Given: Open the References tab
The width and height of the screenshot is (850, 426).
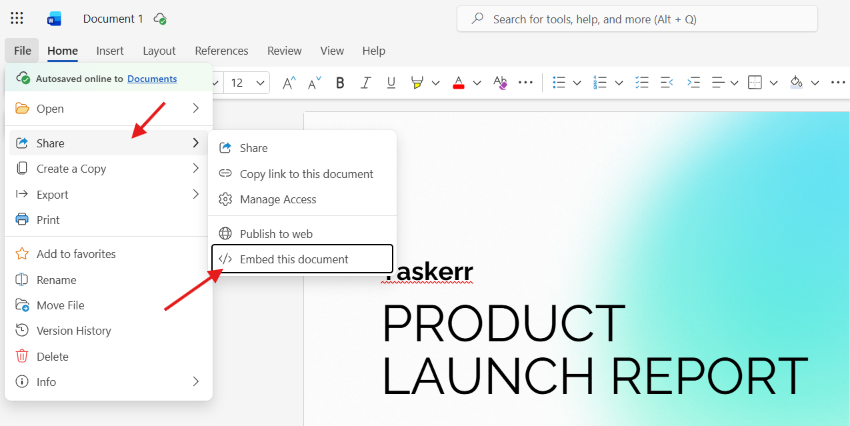Looking at the screenshot, I should [222, 51].
